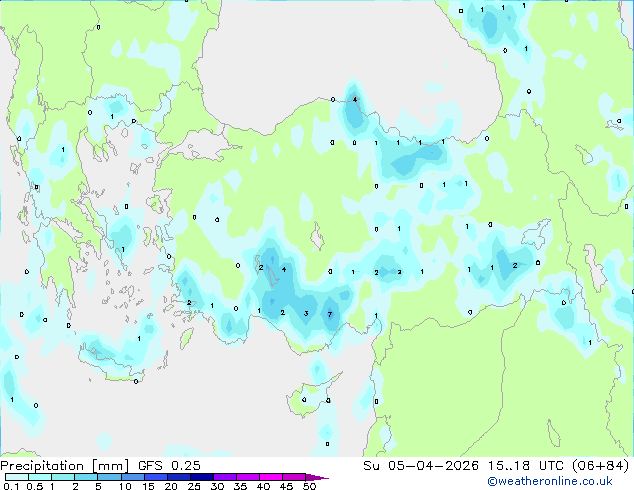Click the "GFS 0.25" model label
This screenshot has width=634, height=490.
(x=169, y=466)
